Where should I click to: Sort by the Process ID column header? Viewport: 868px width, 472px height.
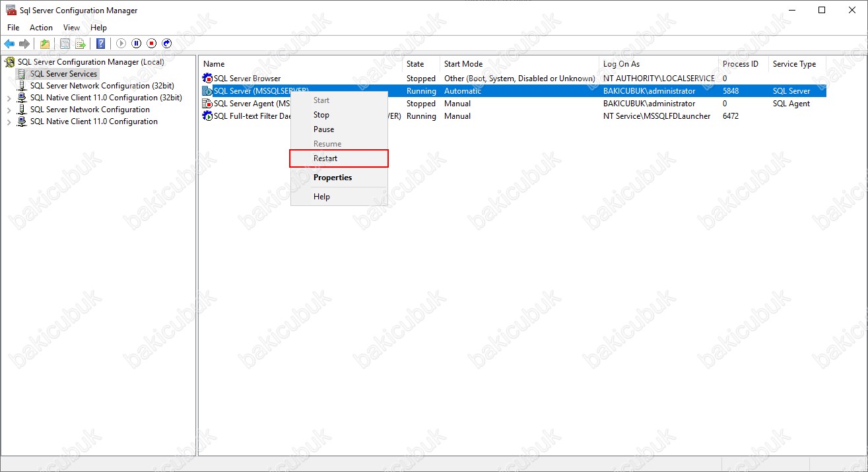click(744, 64)
